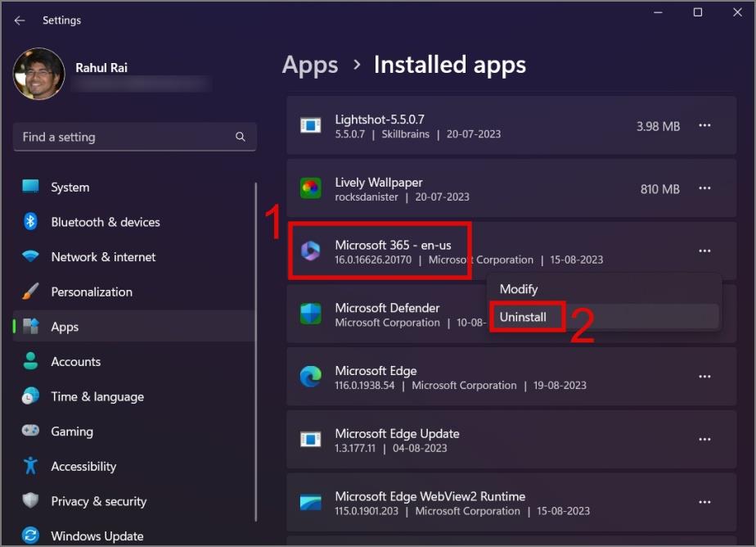Screen dimensions: 756x547
Task: Maximize the Settings window
Action: [x=697, y=12]
